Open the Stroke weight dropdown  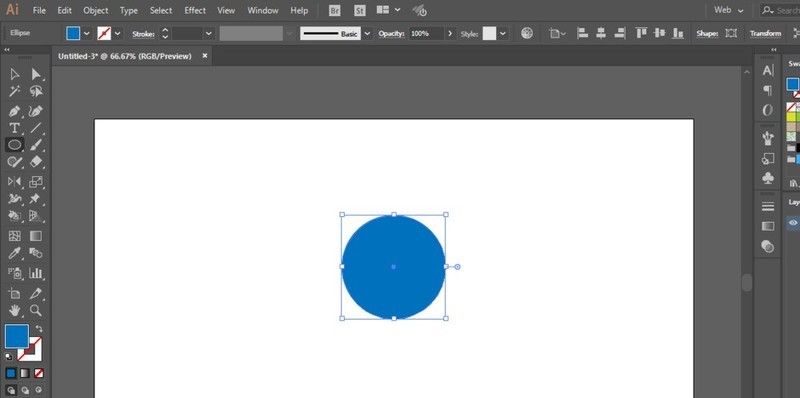pyautogui.click(x=209, y=34)
